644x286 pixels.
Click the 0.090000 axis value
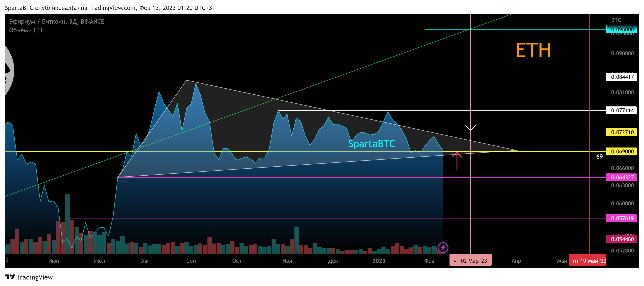[x=622, y=53]
